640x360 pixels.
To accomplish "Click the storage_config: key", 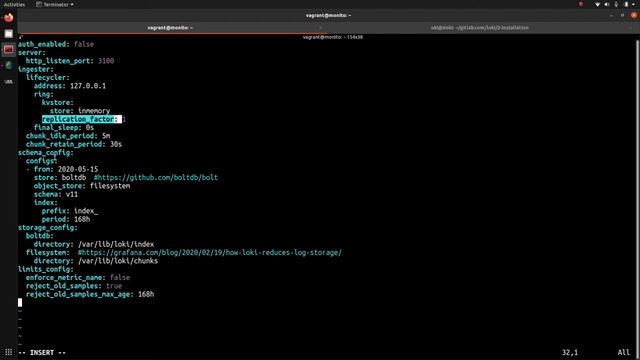I will click(x=48, y=228).
